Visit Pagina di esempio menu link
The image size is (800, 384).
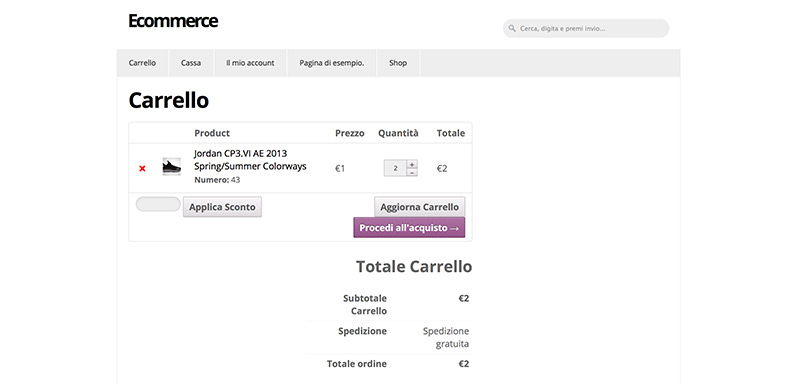[x=332, y=63]
